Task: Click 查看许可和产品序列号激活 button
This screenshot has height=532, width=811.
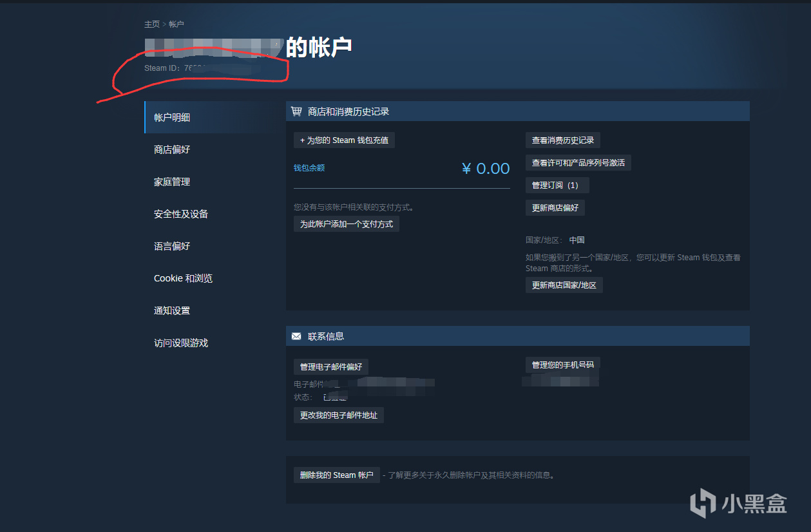Action: coord(578,162)
